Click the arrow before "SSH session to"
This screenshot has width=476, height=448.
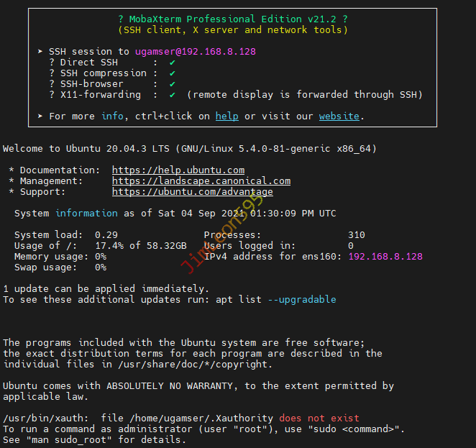(x=40, y=52)
